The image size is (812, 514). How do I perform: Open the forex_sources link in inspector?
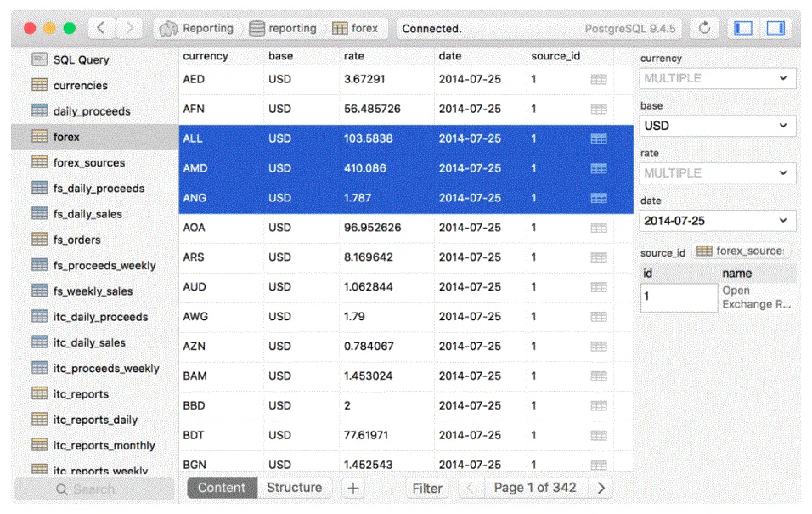(741, 251)
